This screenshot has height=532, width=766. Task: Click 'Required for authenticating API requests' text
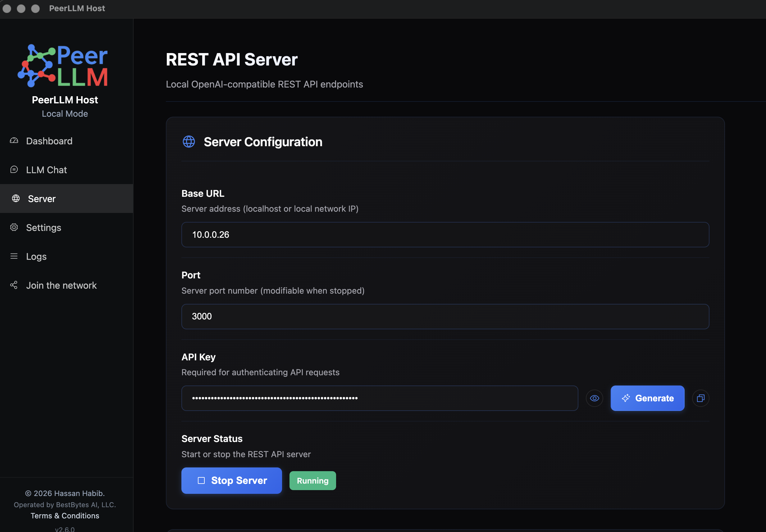tap(260, 372)
